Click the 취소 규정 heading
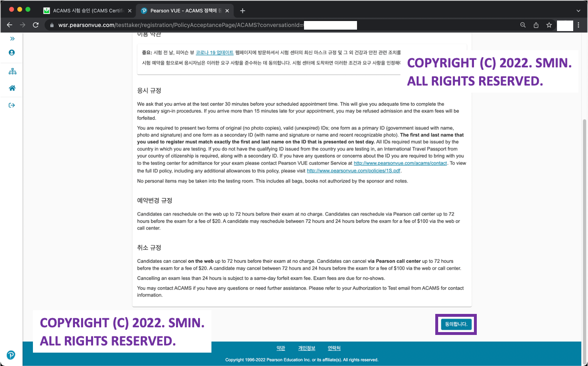The width and height of the screenshot is (588, 366). [x=149, y=248]
